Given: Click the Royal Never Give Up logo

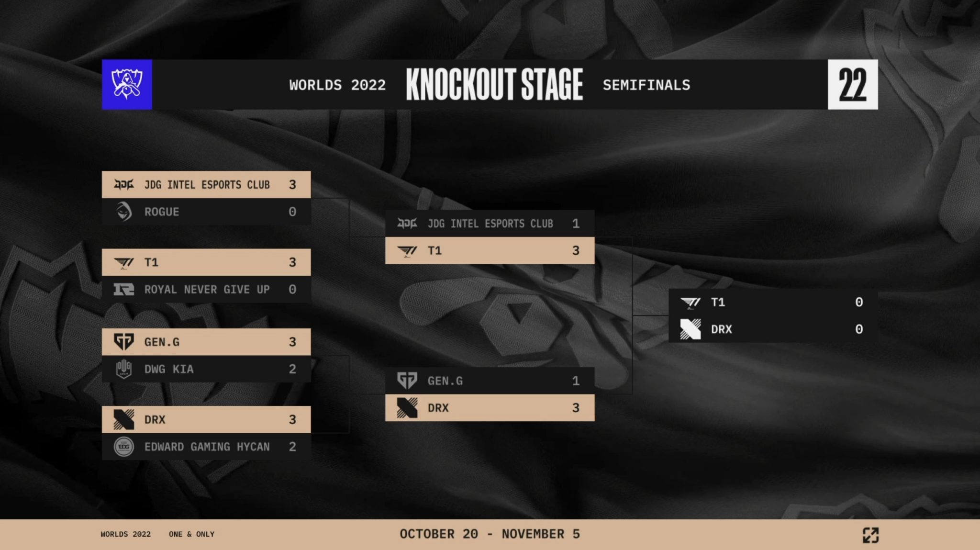Looking at the screenshot, I should 124,289.
